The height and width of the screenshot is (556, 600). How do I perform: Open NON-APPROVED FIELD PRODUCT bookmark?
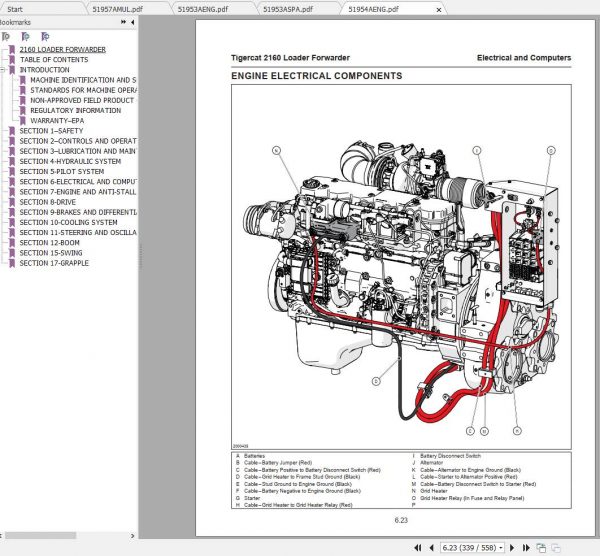click(x=82, y=100)
